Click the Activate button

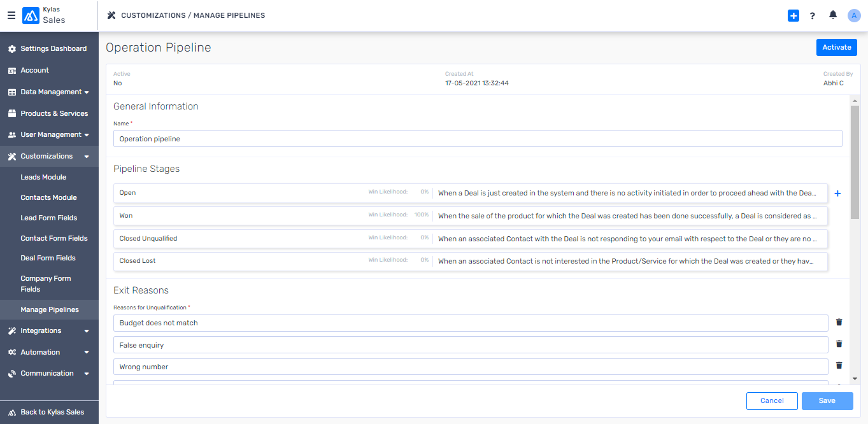pyautogui.click(x=836, y=48)
